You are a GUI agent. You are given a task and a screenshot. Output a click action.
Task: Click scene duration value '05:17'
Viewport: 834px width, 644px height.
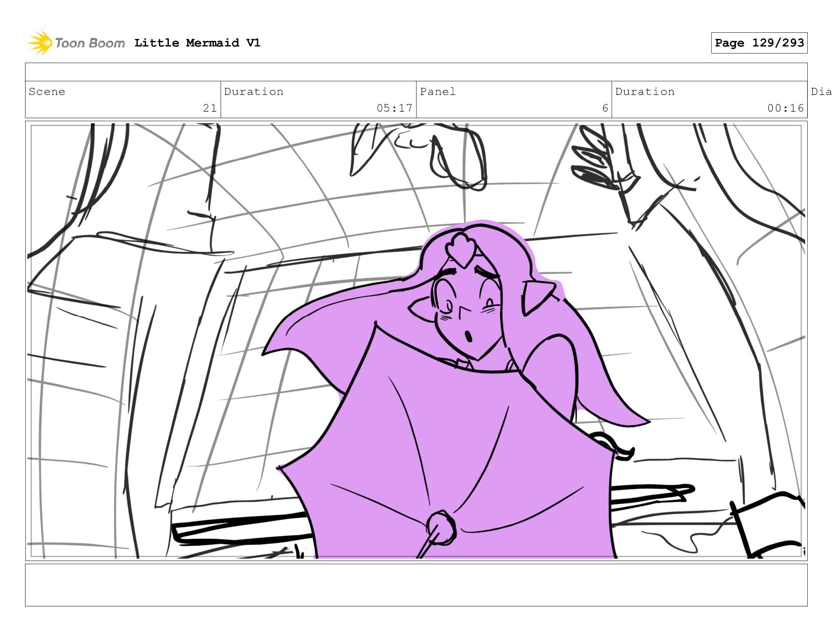pos(394,108)
